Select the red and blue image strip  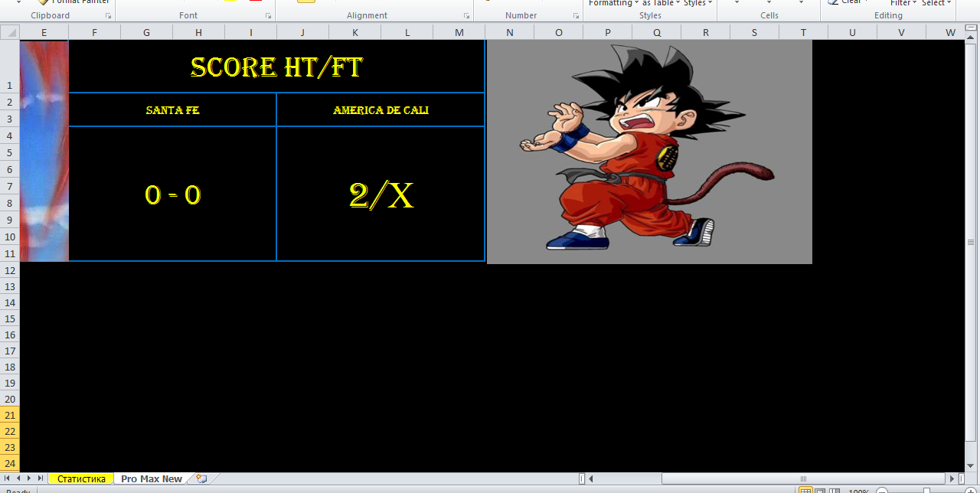point(44,151)
